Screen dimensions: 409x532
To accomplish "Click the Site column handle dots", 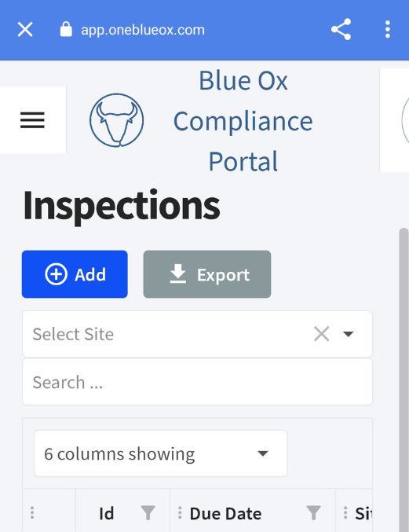I will (345, 512).
